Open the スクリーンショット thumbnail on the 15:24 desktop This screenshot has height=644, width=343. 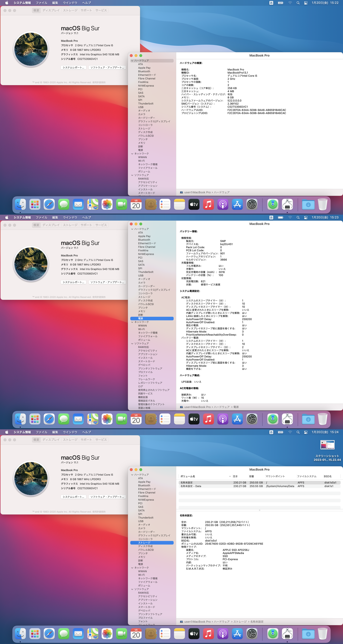click(x=327, y=445)
